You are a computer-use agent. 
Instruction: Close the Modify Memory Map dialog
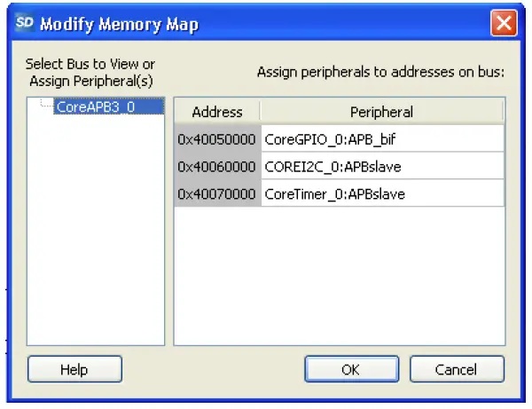coord(504,22)
